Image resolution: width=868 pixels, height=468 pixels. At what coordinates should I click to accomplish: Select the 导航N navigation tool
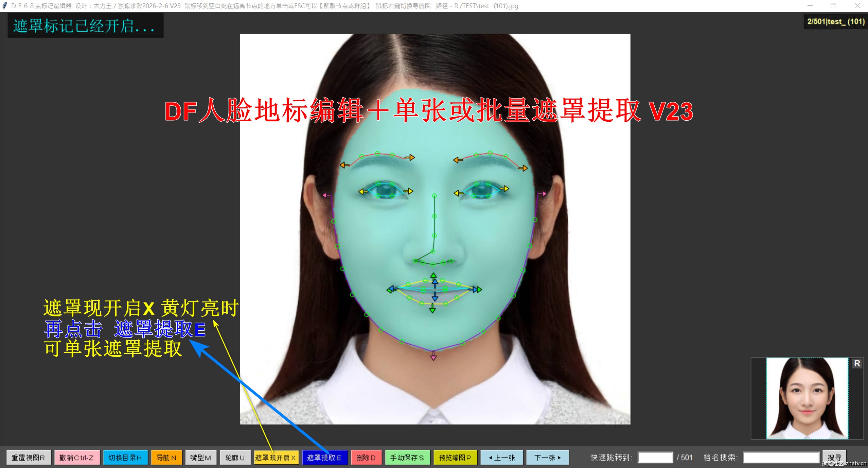[166, 457]
